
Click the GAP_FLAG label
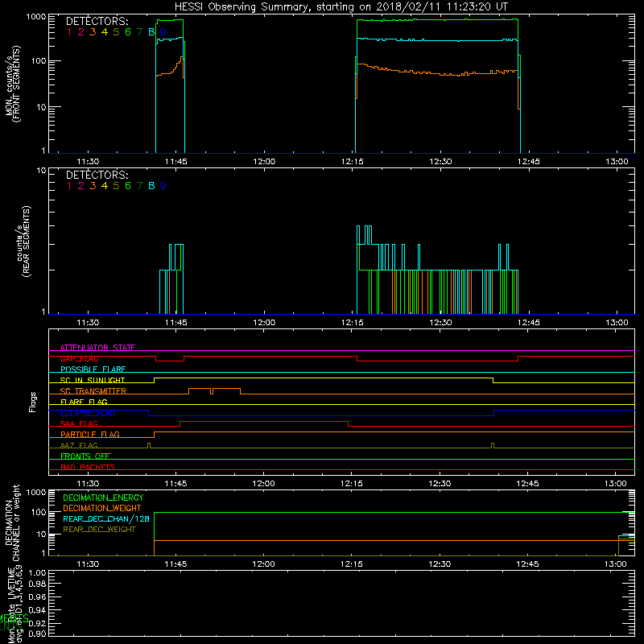coord(79,358)
